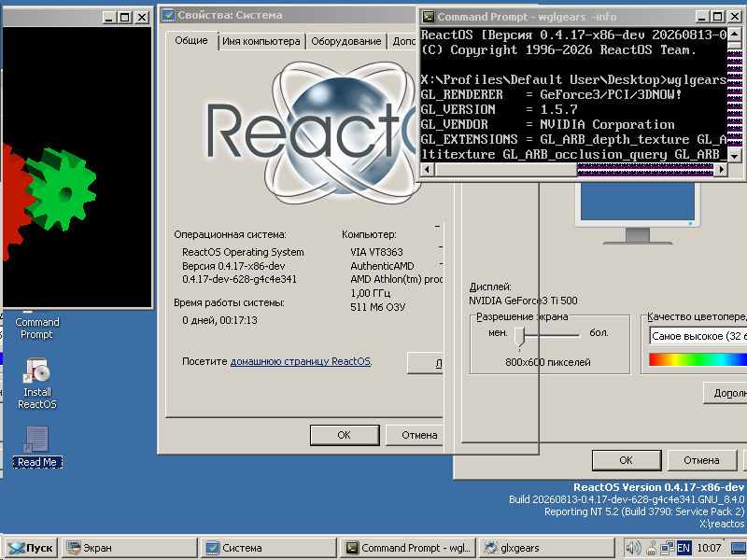747x560 pixels.
Task: Click the AMD Athlon(tm) processor text
Action: [396, 279]
